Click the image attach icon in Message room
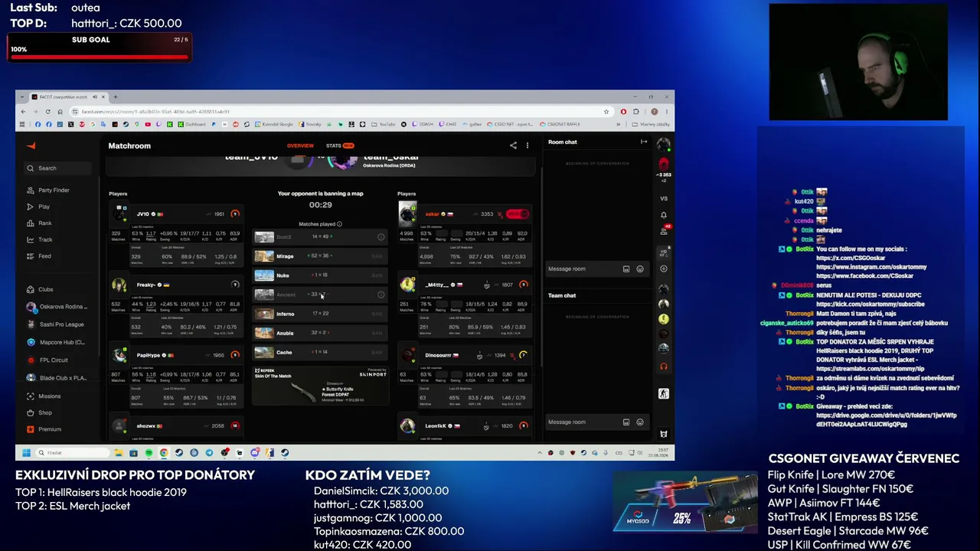This screenshot has width=980, height=551. click(x=626, y=269)
